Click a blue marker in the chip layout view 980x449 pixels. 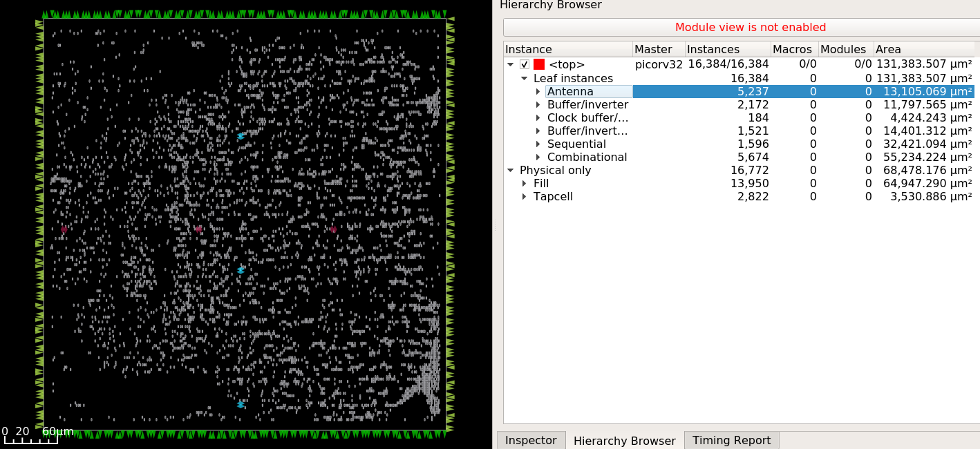pos(241,270)
